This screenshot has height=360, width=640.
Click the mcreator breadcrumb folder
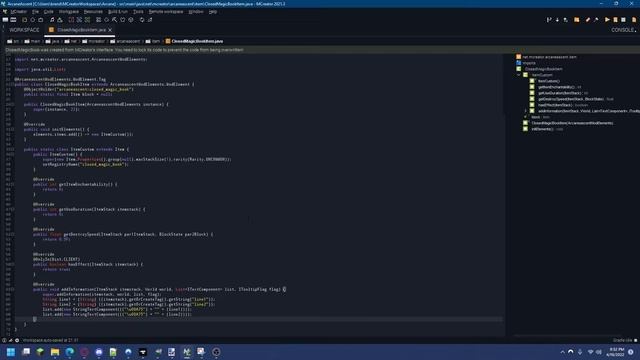coord(93,41)
